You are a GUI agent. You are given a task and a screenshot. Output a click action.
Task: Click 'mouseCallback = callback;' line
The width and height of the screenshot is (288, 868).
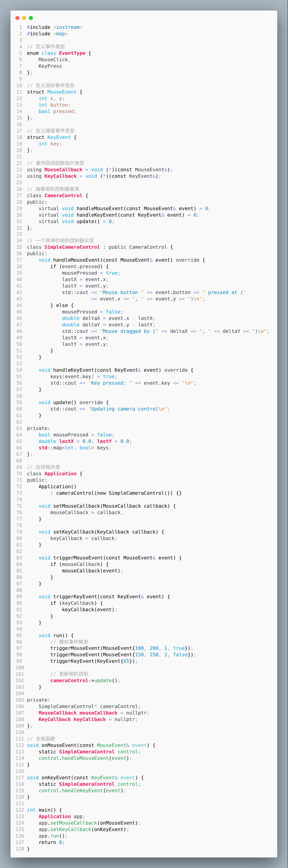pyautogui.click(x=87, y=512)
